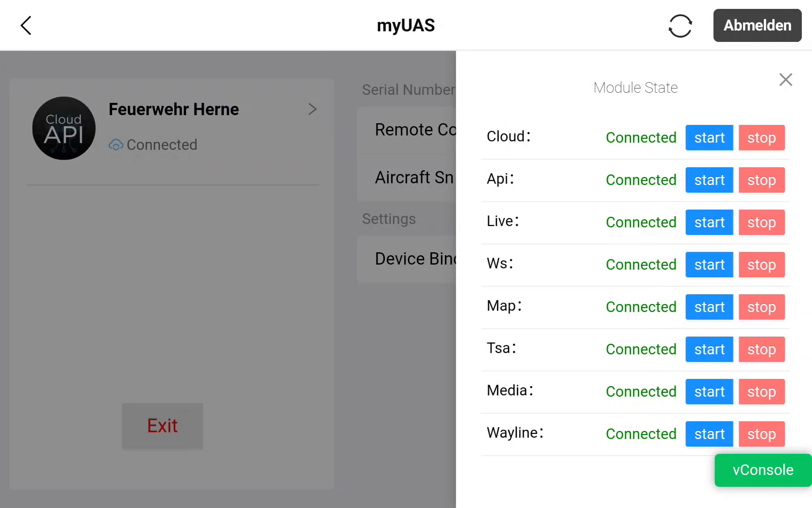Viewport: 812px width, 508px height.
Task: Stop the Tsa module
Action: 761,349
